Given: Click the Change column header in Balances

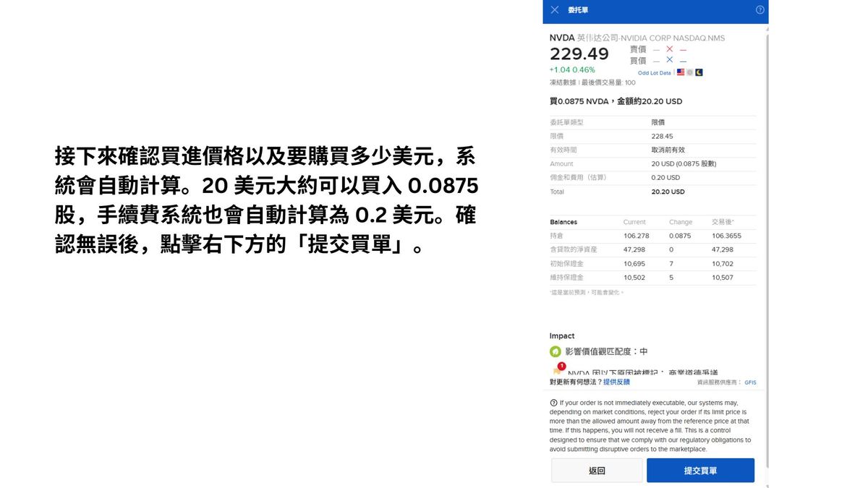Looking at the screenshot, I should click(681, 222).
